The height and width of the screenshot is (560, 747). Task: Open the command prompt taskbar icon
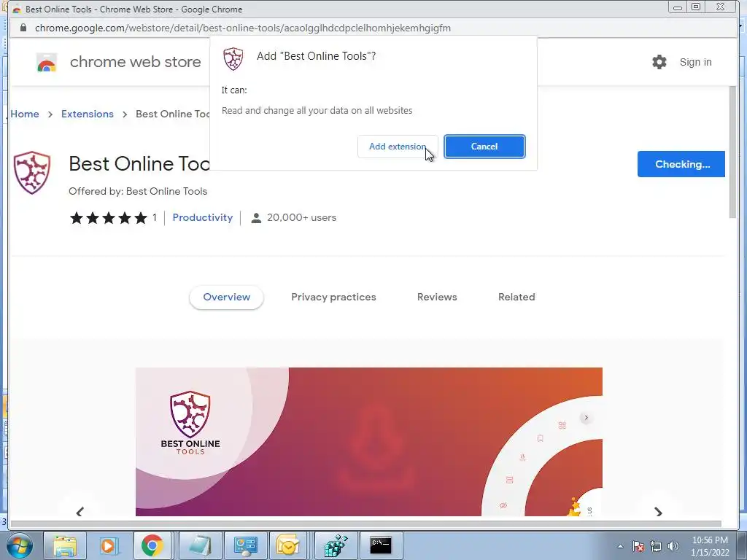click(381, 545)
